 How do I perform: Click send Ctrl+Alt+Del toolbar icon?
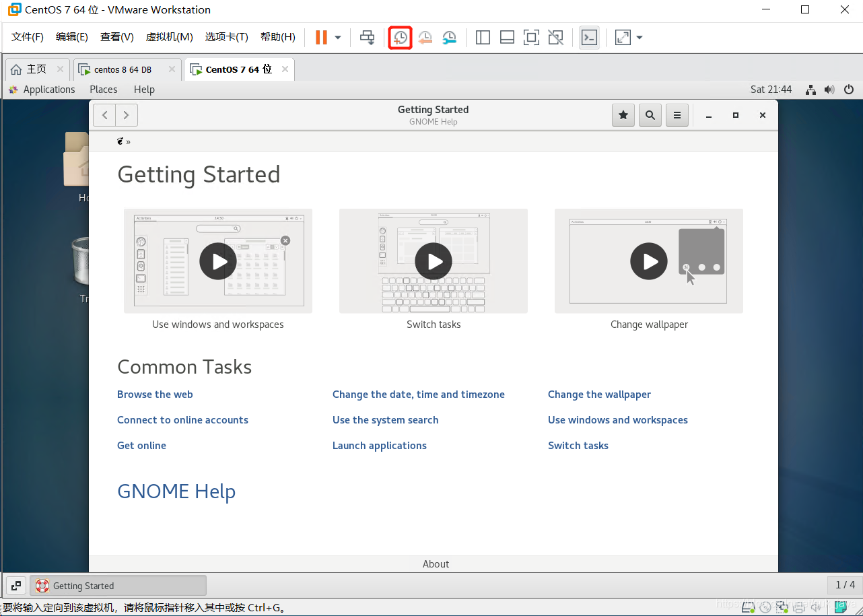[x=367, y=38]
